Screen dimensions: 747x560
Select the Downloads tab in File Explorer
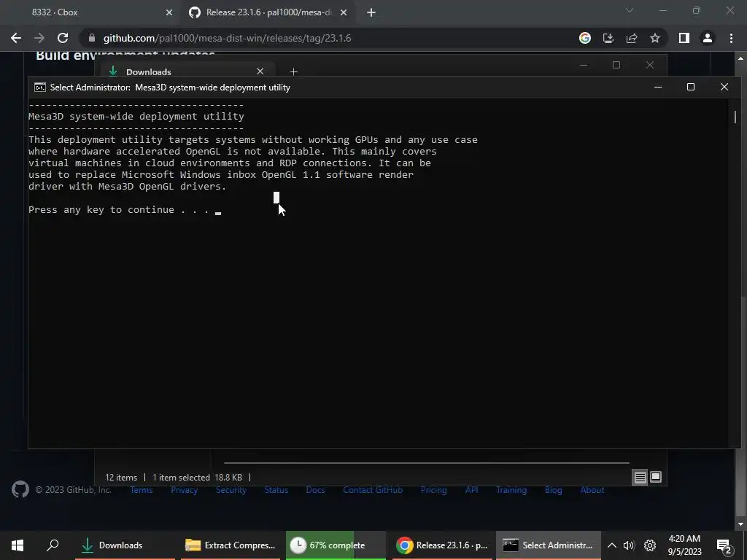tap(186, 72)
